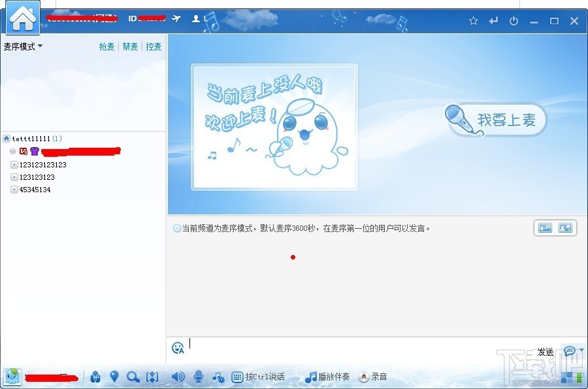Open the channel search with the magnifier icon
The image size is (588, 389).
133,377
